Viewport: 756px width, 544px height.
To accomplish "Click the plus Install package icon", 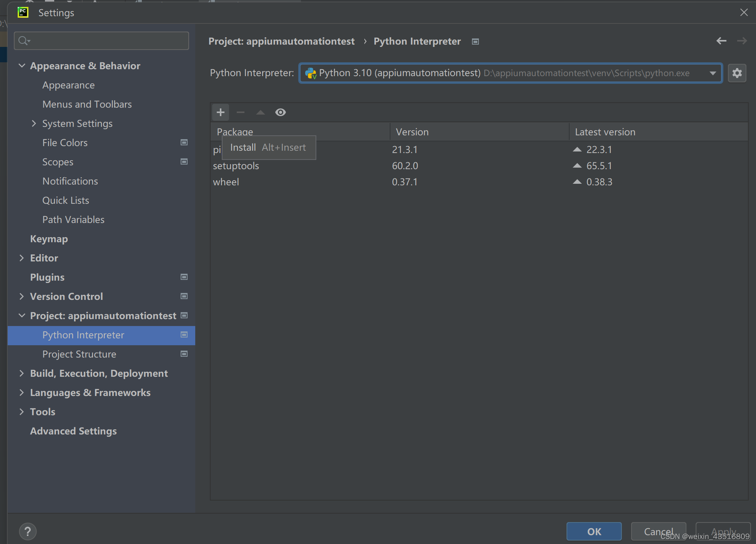I will [x=221, y=112].
